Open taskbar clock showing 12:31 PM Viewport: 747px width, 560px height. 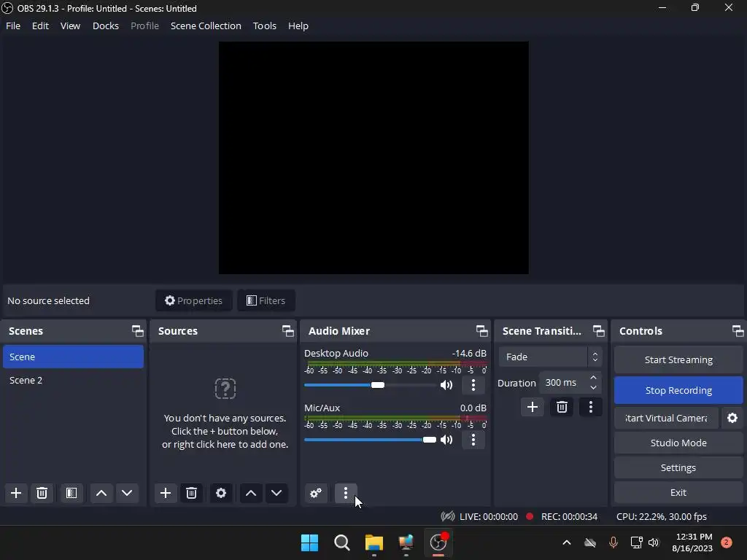(x=692, y=542)
